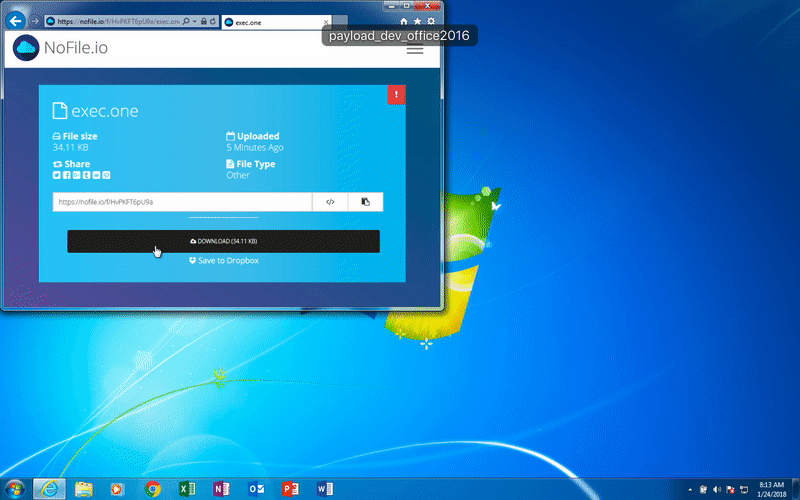Click the NoFile.io cloud logo

pyautogui.click(x=26, y=48)
